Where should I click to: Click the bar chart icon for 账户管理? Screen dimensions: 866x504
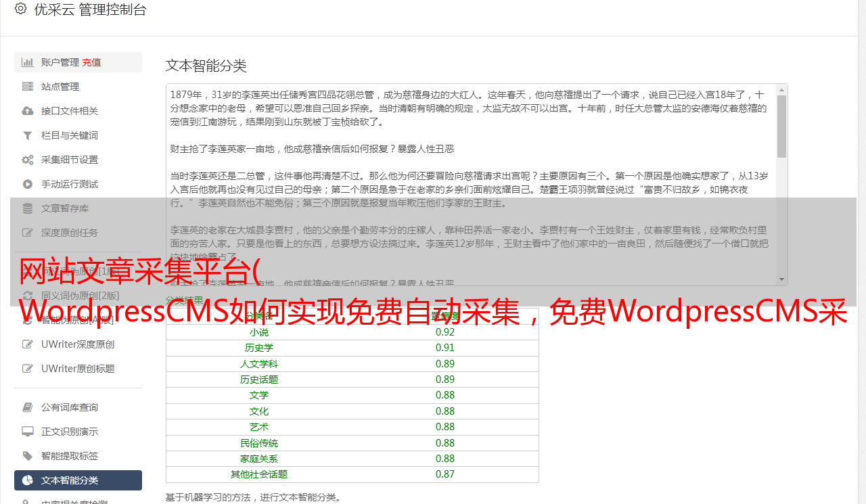tap(28, 62)
